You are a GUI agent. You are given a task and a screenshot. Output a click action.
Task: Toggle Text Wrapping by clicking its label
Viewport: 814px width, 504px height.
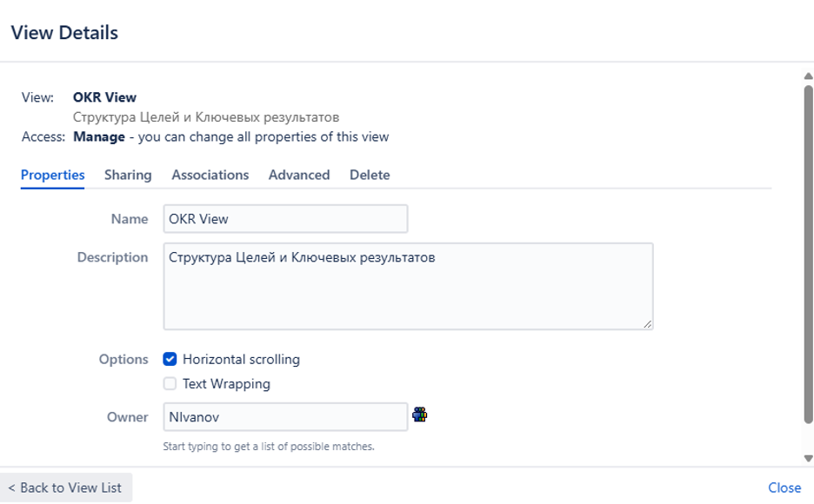click(226, 383)
